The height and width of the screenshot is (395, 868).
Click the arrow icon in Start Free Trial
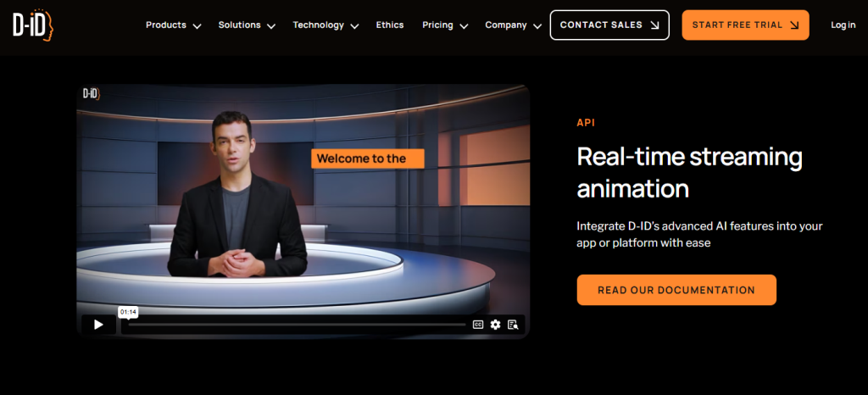[793, 25]
